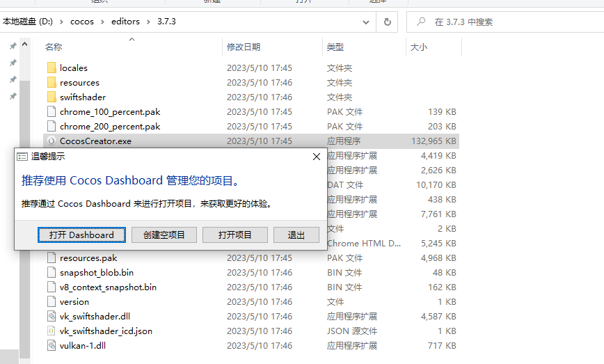Select the resources folder icon
The width and height of the screenshot is (604, 364).
pyautogui.click(x=51, y=82)
